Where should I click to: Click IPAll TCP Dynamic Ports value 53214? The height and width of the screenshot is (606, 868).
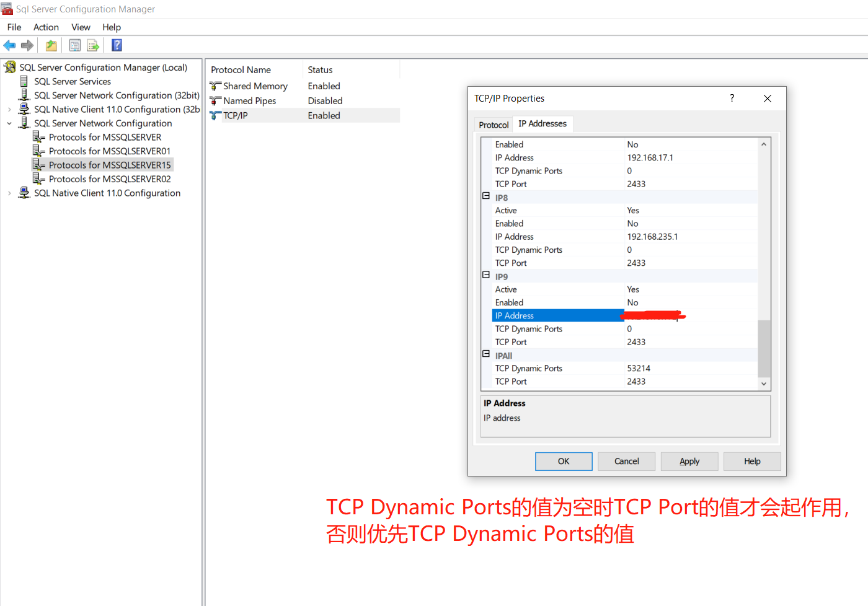(639, 368)
